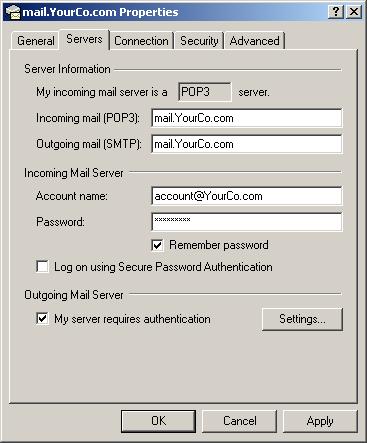
Task: Open outgoing server Settings button
Action: pos(302,319)
